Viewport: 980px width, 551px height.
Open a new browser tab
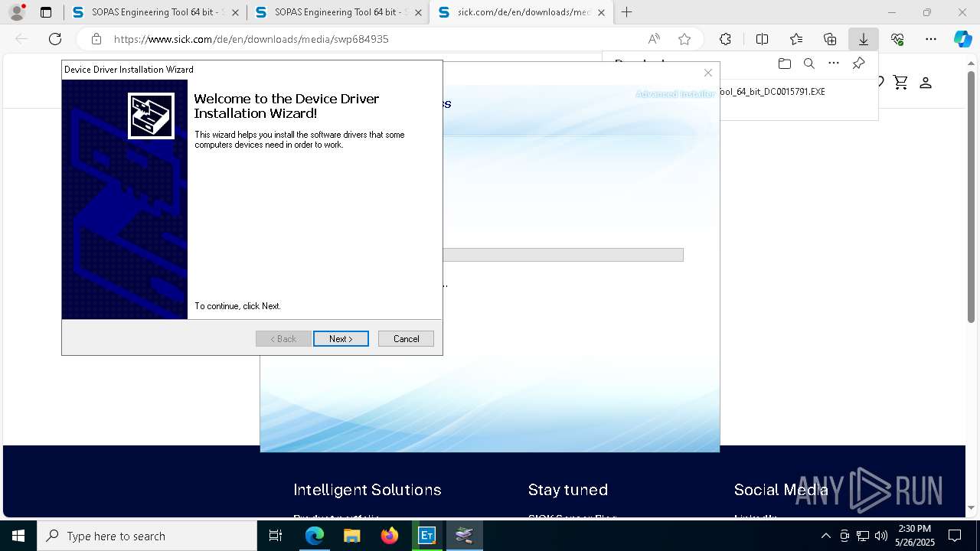click(627, 12)
